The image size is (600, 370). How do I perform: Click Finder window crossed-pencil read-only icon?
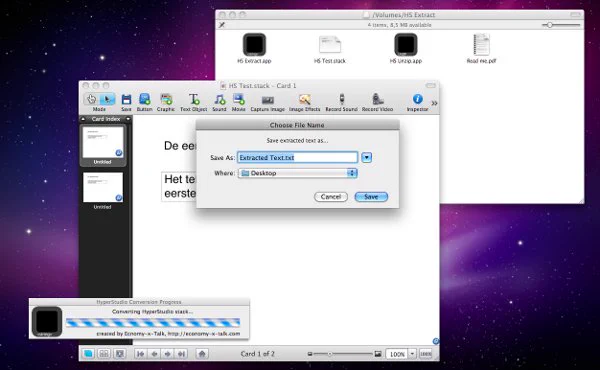222,25
